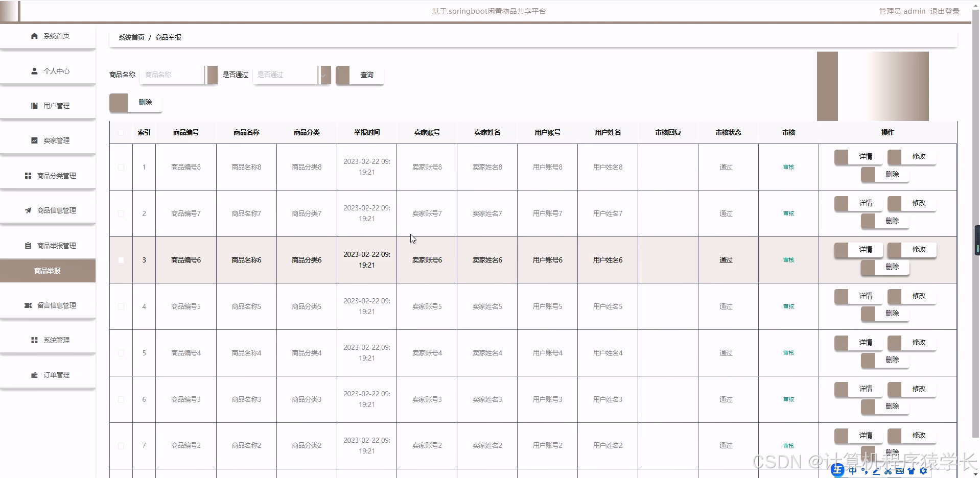Open the 是否通过 dropdown filter

point(292,75)
